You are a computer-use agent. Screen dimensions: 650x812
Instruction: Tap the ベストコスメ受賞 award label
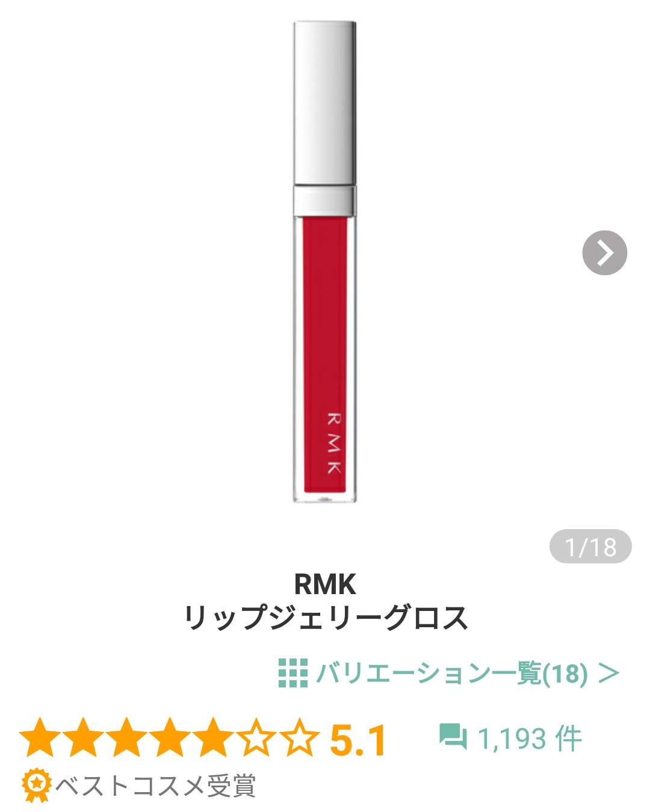[156, 786]
